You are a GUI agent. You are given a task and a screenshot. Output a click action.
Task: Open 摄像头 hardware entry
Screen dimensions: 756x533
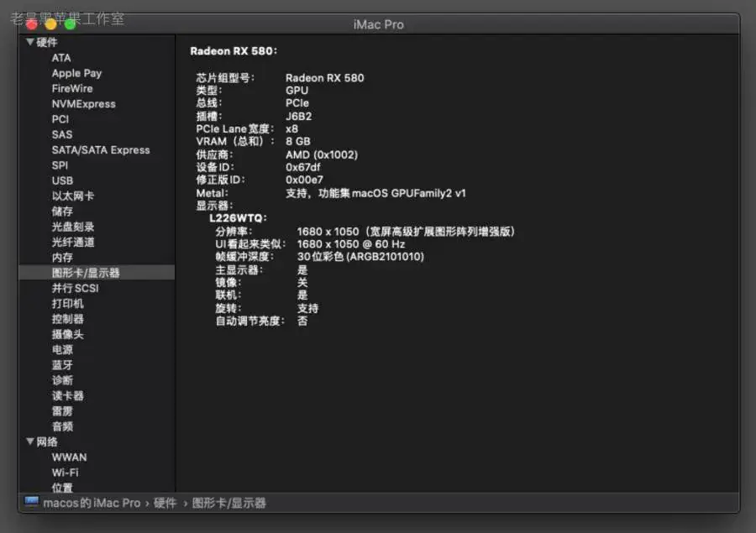pos(67,334)
